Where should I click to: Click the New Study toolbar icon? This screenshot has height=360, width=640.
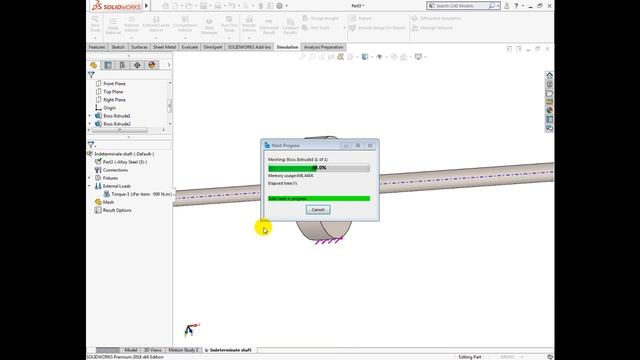click(x=95, y=24)
